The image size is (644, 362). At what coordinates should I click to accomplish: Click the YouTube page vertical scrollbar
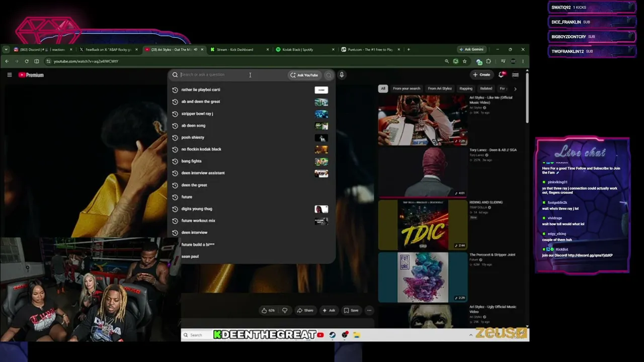pyautogui.click(x=527, y=98)
